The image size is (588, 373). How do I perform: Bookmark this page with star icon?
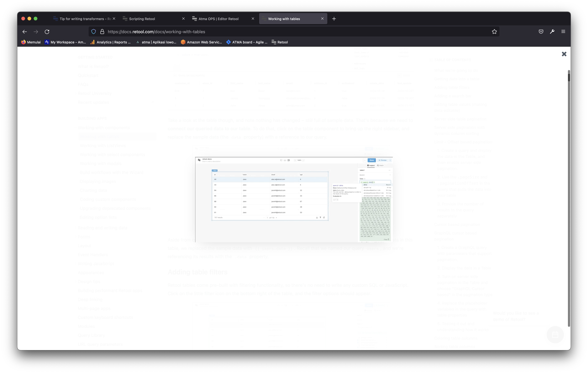tap(494, 32)
